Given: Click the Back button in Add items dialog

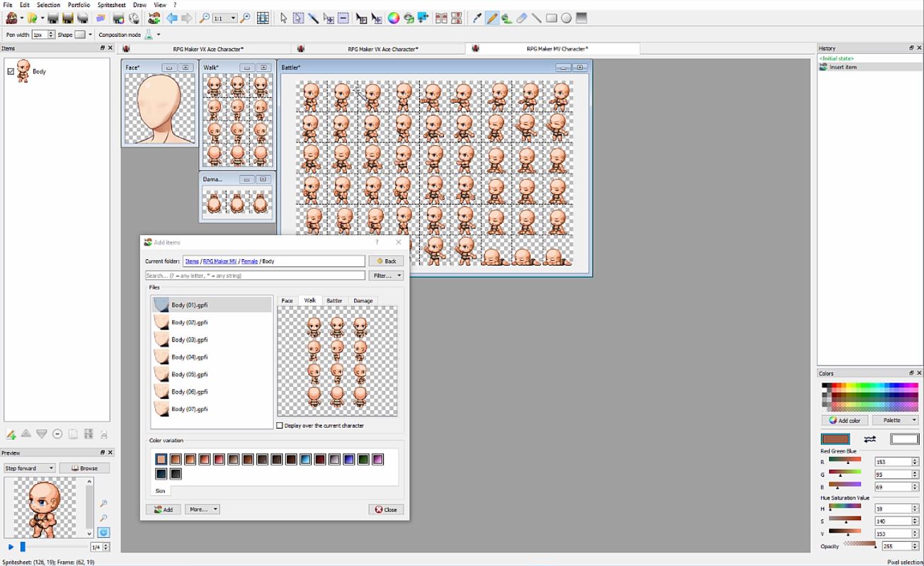Looking at the screenshot, I should [387, 261].
